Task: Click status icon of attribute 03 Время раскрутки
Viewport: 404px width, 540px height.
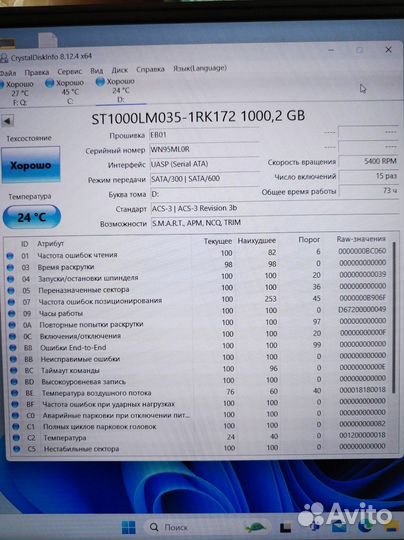Action: [10, 267]
